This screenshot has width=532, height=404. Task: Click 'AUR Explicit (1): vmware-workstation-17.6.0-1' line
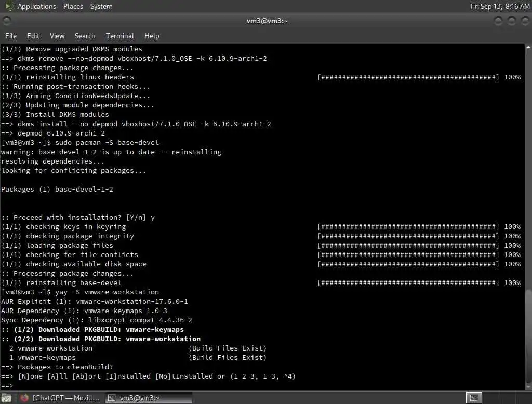[95, 302]
